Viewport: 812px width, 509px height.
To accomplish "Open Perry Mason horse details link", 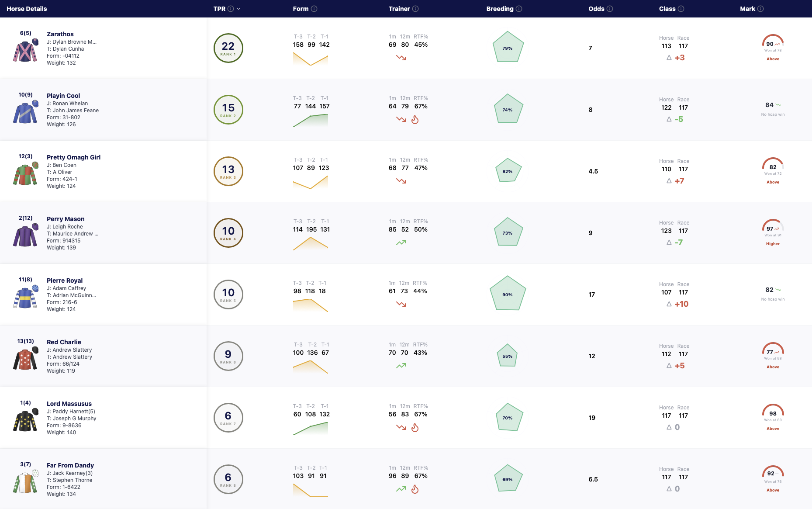I will coord(66,219).
